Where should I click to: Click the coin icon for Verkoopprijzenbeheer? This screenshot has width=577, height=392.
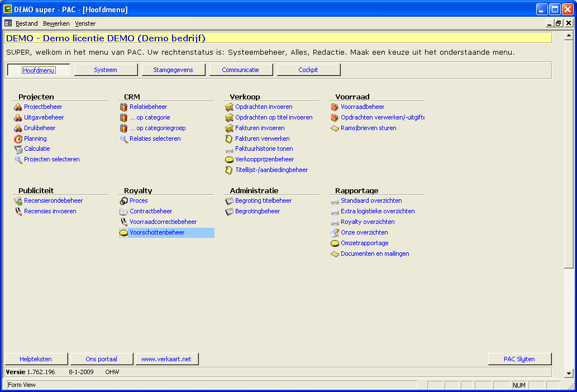coord(229,160)
